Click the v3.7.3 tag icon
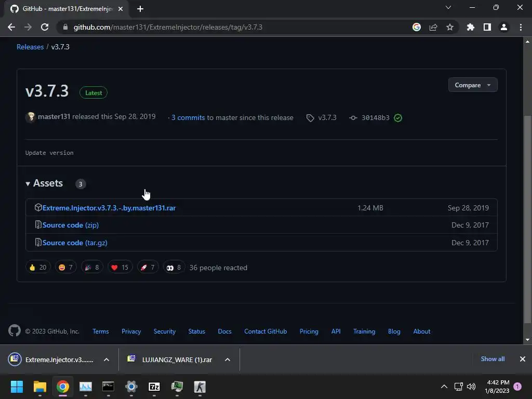This screenshot has height=399, width=532. click(310, 118)
